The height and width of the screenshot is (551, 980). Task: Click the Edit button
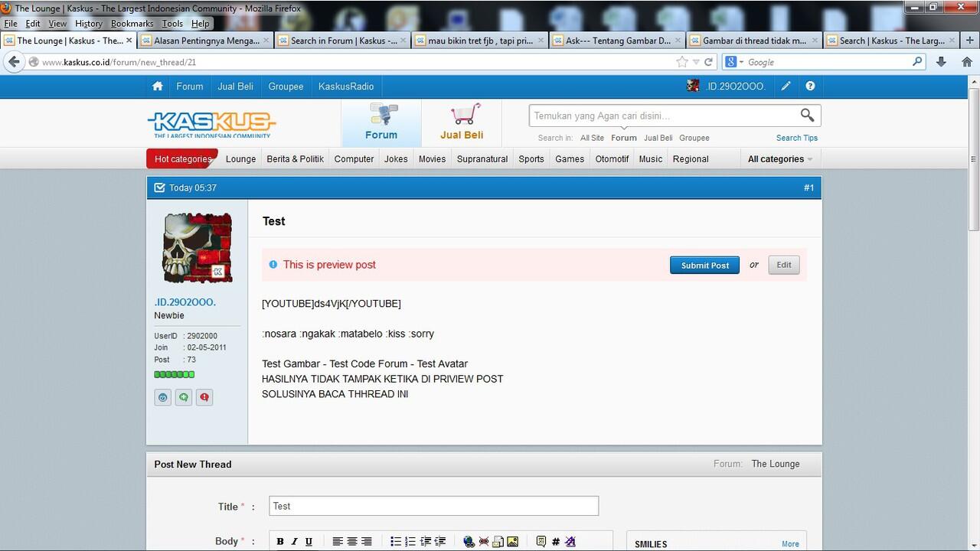(784, 265)
